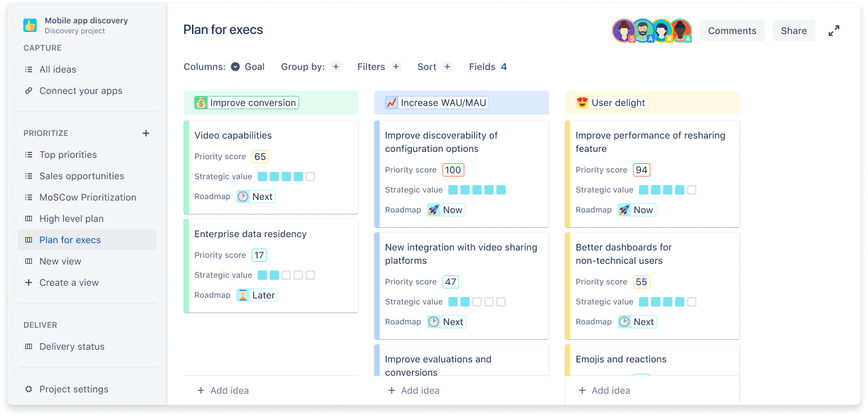Open the Sort options with the plus control

tap(447, 67)
